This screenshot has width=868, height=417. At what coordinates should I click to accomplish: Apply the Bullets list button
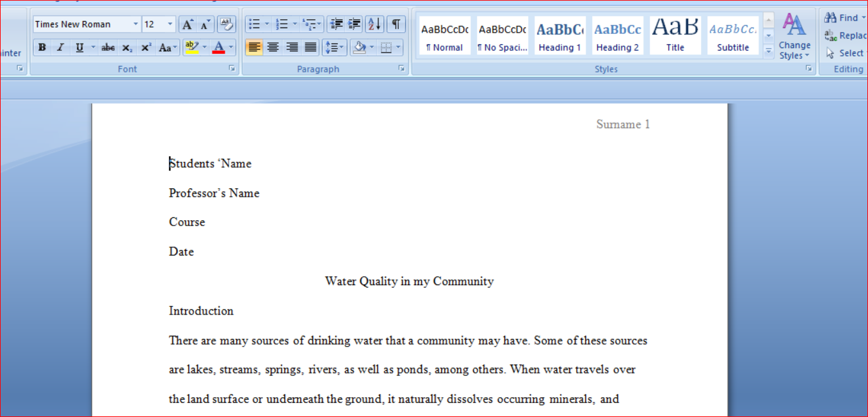(255, 24)
